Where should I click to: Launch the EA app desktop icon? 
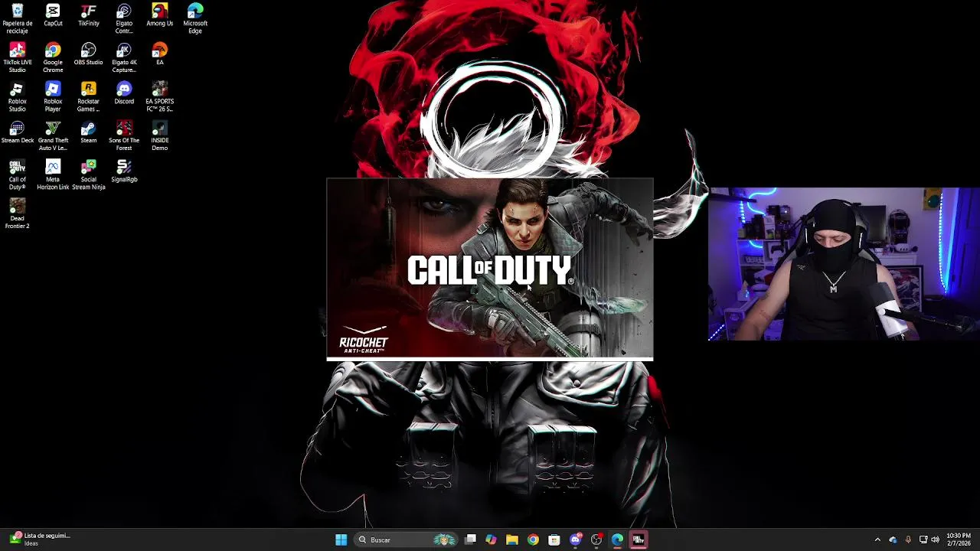point(159,54)
